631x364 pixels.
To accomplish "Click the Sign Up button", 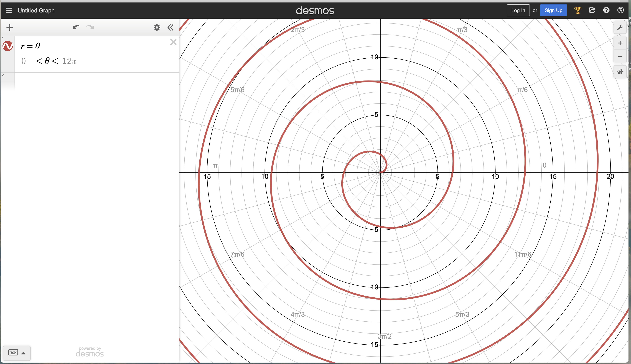I will click(553, 11).
